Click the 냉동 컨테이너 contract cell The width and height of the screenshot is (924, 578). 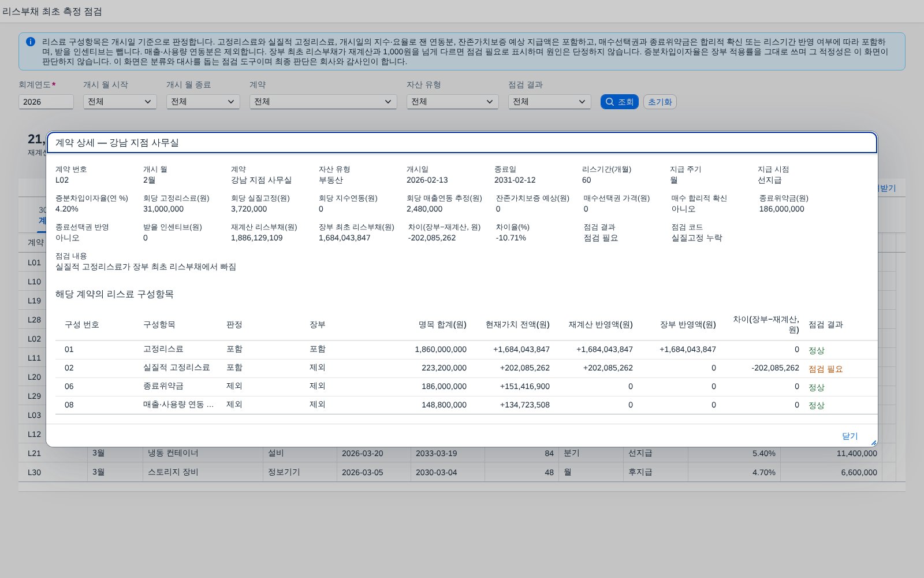click(173, 454)
